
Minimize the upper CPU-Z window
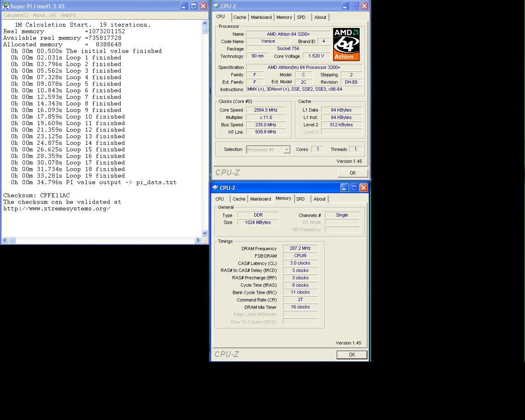tap(345, 6)
